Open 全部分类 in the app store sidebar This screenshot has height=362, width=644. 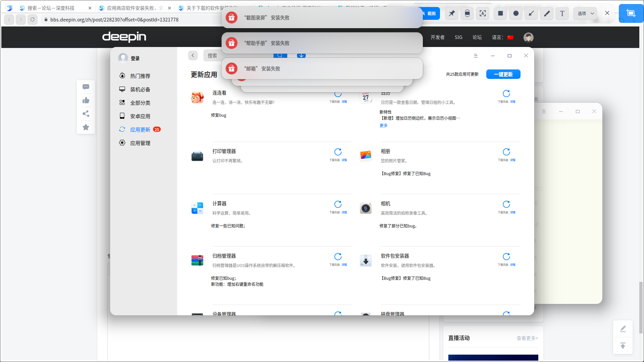(140, 103)
